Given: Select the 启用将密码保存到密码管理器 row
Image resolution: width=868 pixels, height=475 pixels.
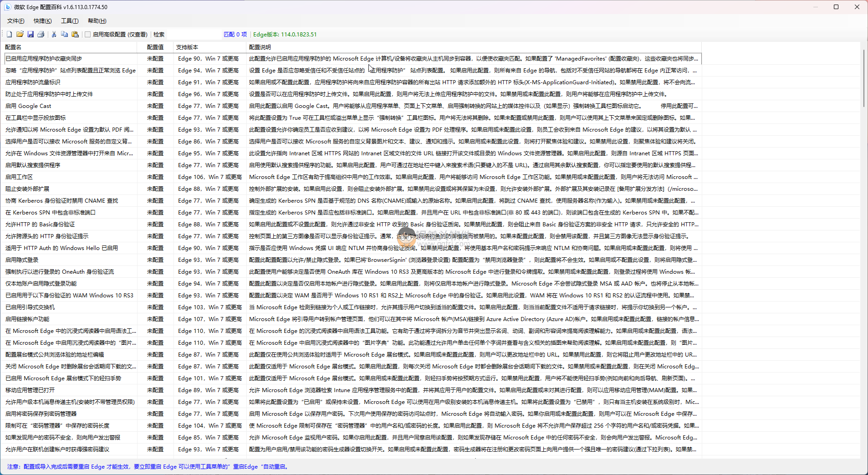Looking at the screenshot, I should (353, 414).
